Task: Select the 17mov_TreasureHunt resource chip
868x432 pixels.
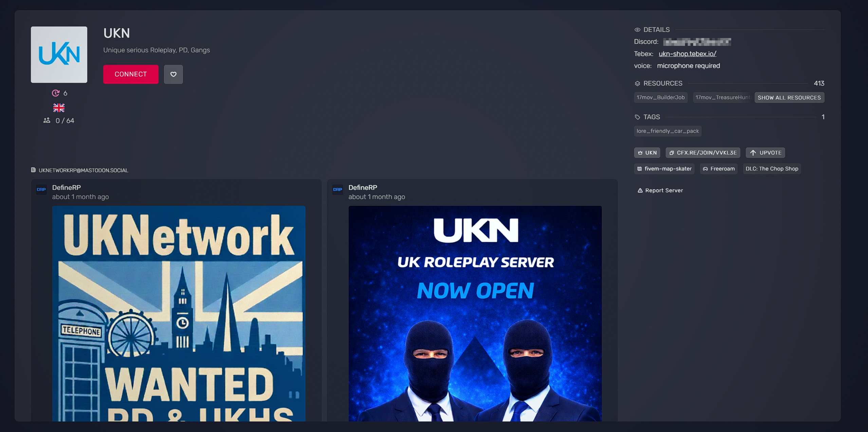Action: tap(722, 97)
